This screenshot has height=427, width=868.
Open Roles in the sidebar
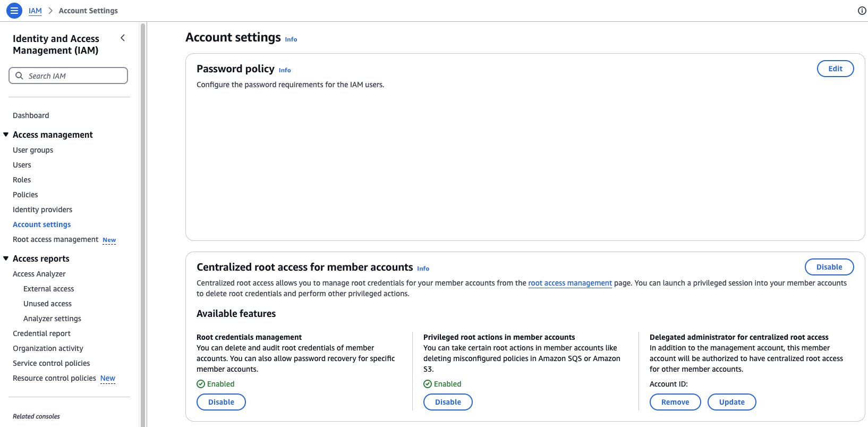tap(22, 180)
